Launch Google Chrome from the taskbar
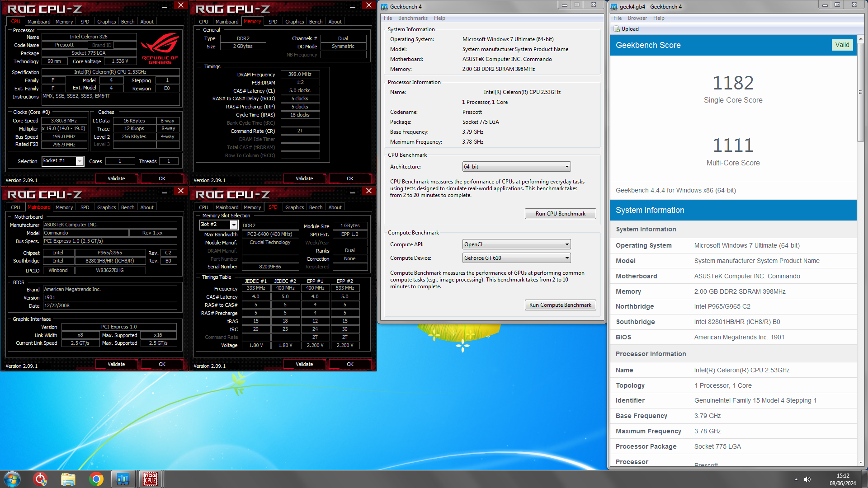Viewport: 868px width, 488px height. pos(96,479)
